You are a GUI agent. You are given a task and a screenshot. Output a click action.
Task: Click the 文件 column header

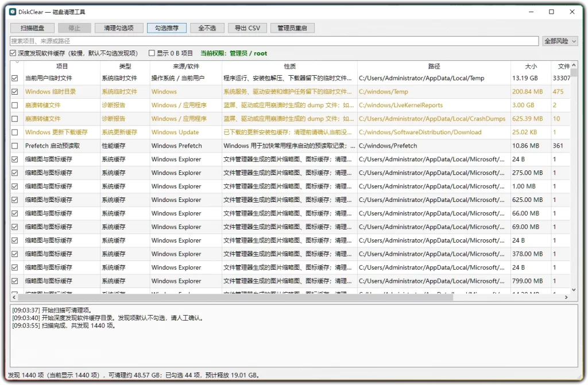(x=561, y=67)
